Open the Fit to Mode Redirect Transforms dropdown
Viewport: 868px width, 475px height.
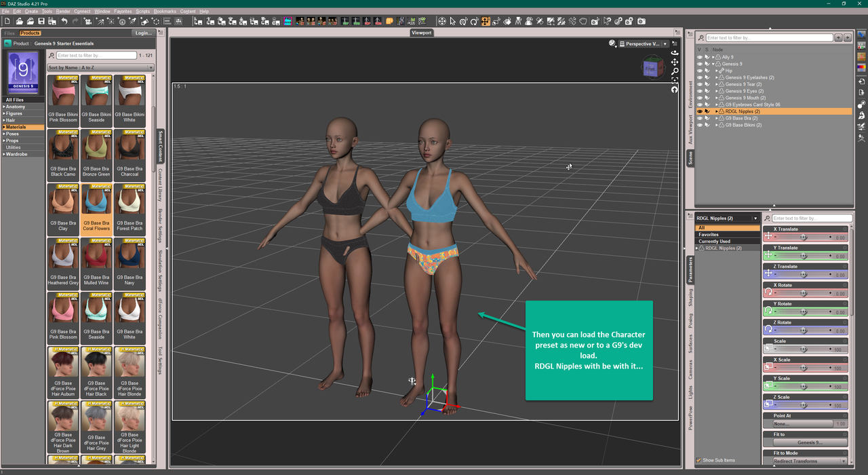coord(810,461)
